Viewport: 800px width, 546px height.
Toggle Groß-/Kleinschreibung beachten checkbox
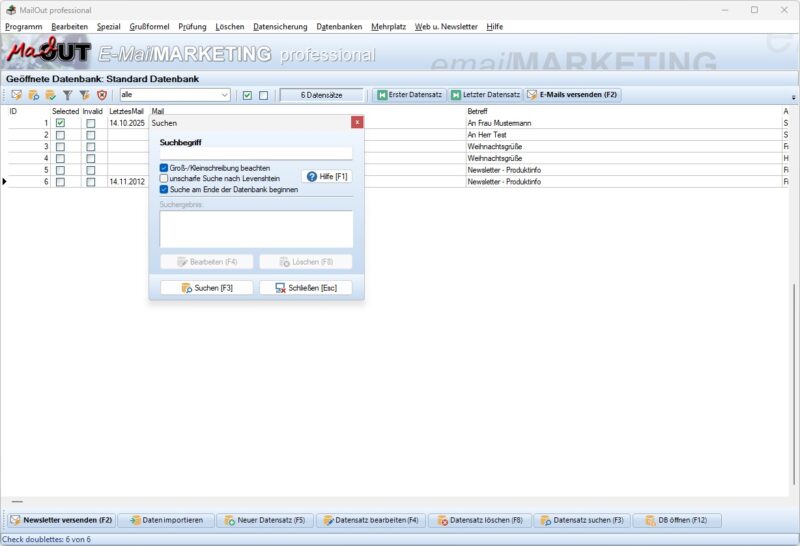coord(164,168)
